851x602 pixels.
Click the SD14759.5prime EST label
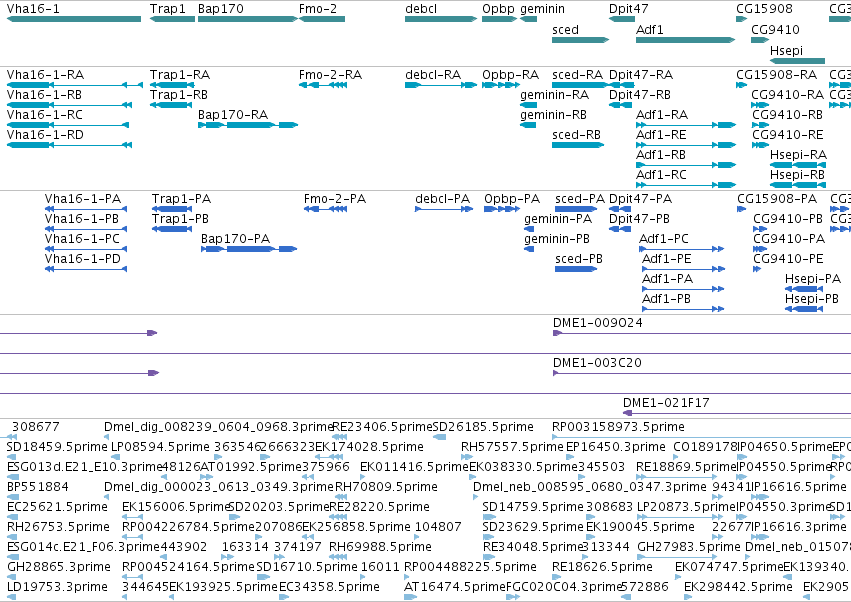532,507
